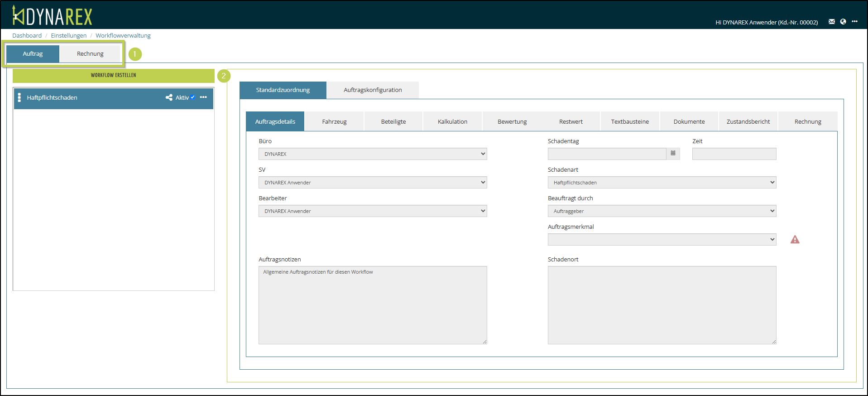Open the envelope messages icon in header

point(831,22)
